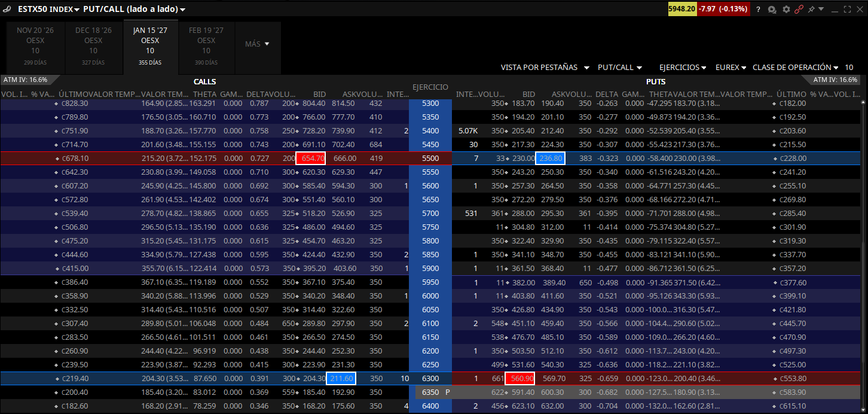Click the put open interest 5.07K
Screen dimensions: 868x414
(x=468, y=131)
